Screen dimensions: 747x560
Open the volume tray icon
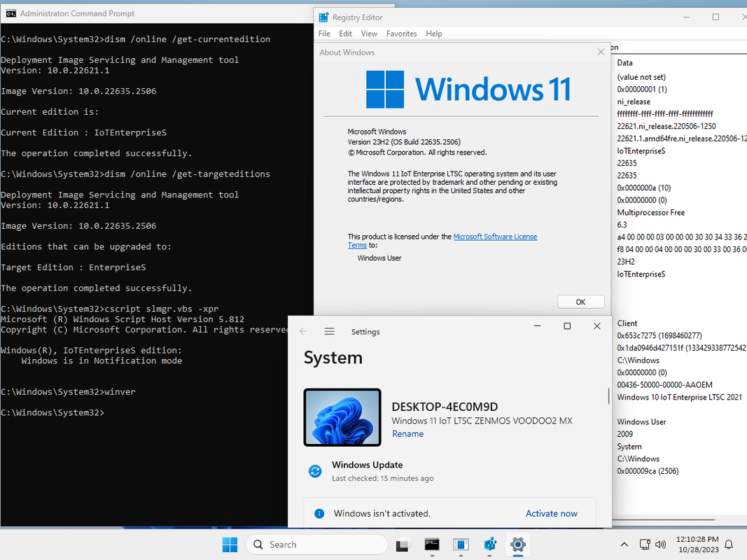click(x=660, y=545)
